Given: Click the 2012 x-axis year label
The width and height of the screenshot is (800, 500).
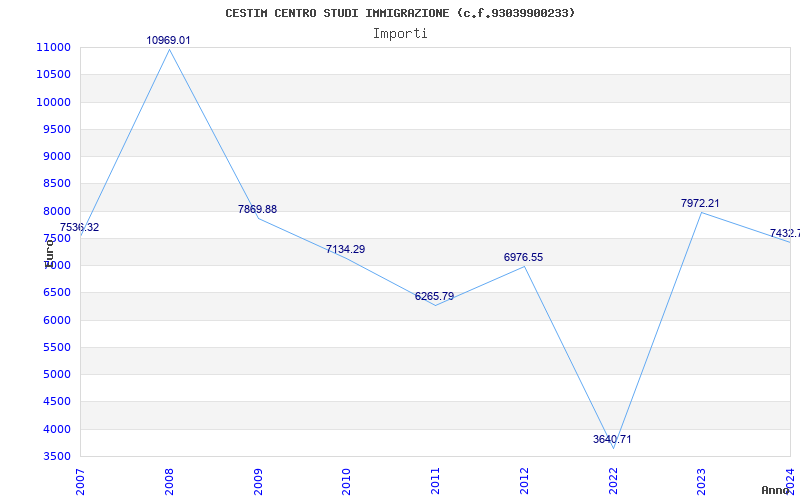Looking at the screenshot, I should [x=524, y=481].
